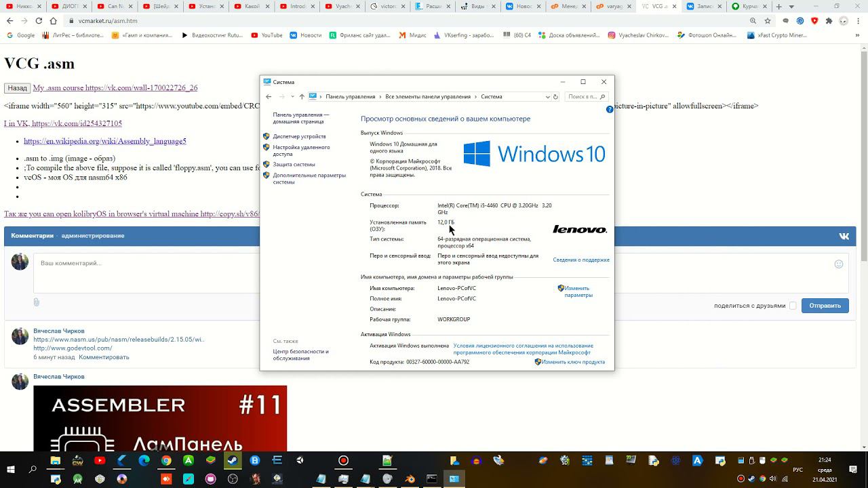Open Диспетчер устройств
This screenshot has width=868, height=488.
[299, 136]
